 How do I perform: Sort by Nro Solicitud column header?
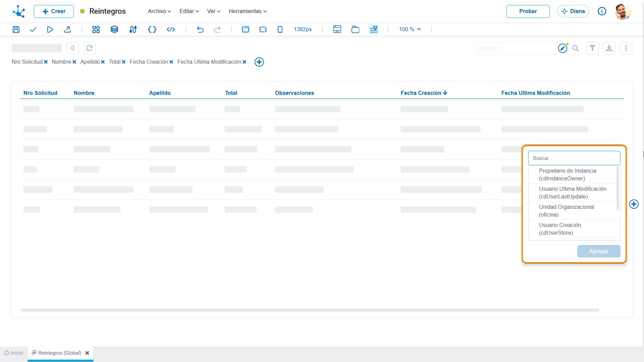click(x=40, y=93)
